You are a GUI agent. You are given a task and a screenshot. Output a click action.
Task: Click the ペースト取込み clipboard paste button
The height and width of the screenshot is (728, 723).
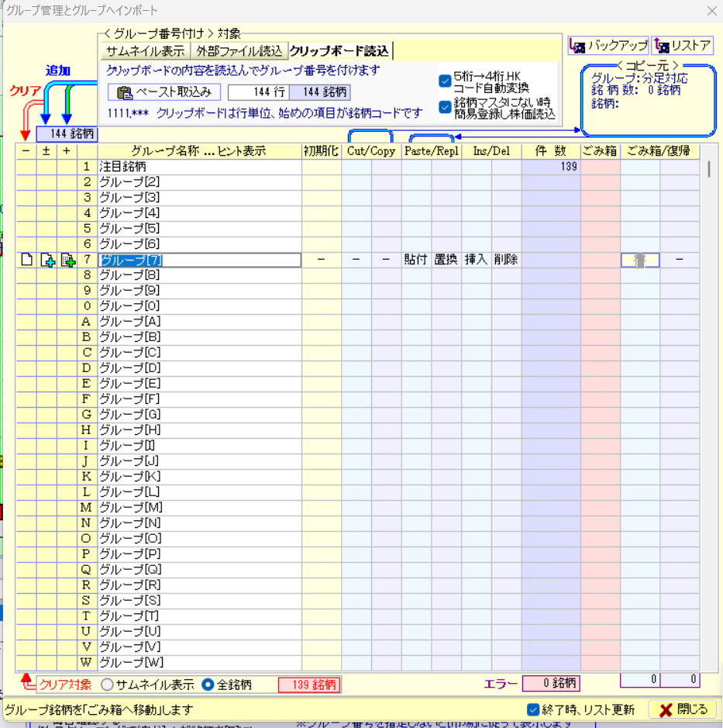click(164, 93)
